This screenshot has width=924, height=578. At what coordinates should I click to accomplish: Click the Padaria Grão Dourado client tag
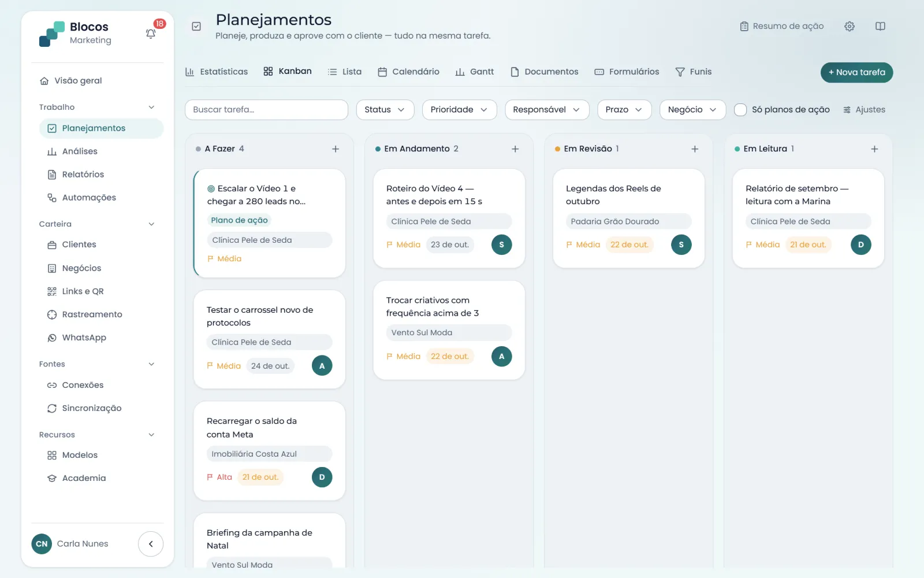[x=628, y=221]
